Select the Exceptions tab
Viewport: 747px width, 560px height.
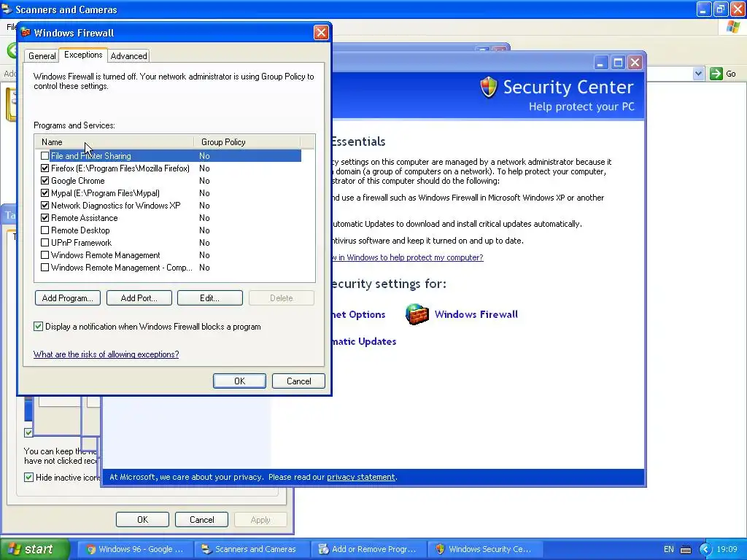coord(83,55)
